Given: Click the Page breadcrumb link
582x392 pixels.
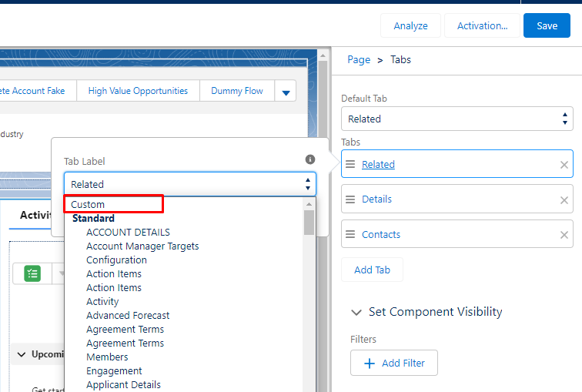Looking at the screenshot, I should [x=359, y=59].
